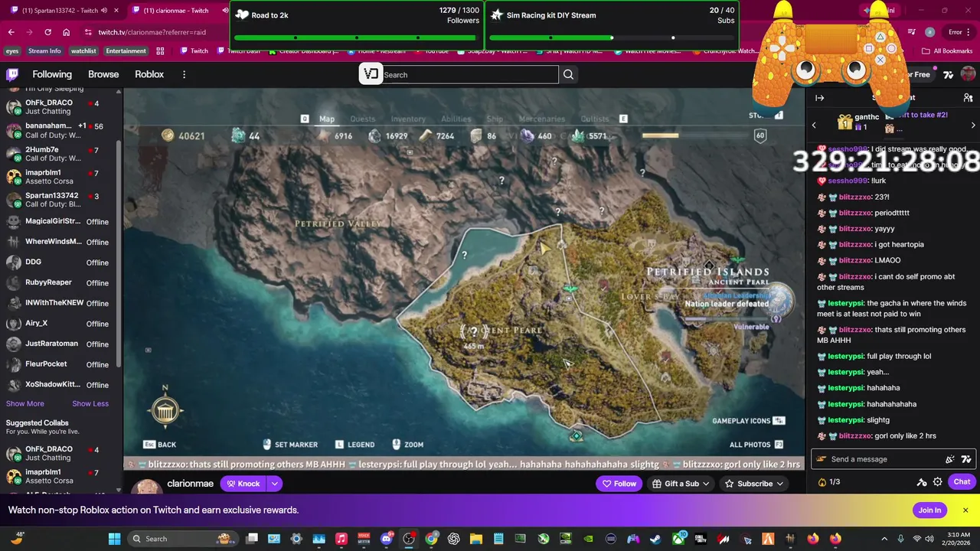Open bananaham channel in the sidebar
The image size is (980, 551).
(x=60, y=130)
